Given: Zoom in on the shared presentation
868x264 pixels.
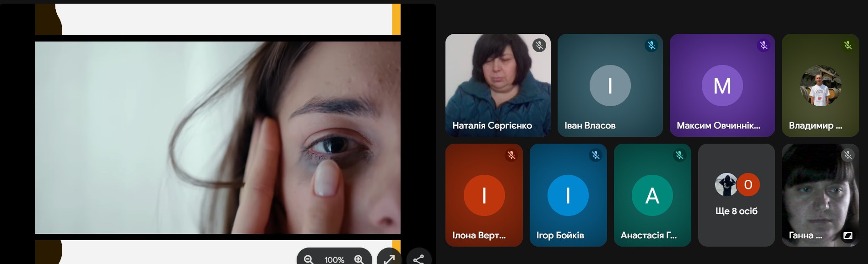Looking at the screenshot, I should [x=359, y=259].
